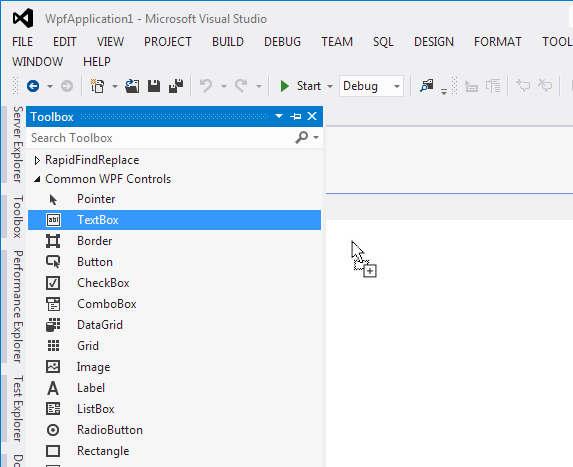Screen dimensions: 573x467
Task: Click the New Project toolbar icon
Action: (x=98, y=86)
